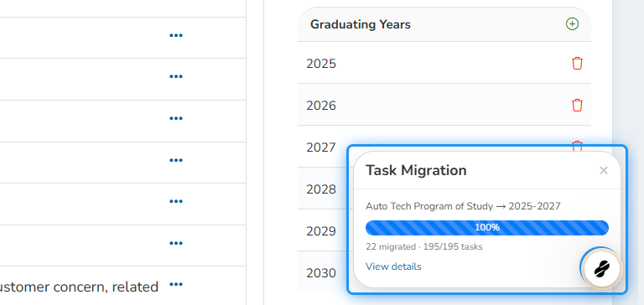The height and width of the screenshot is (305, 644).
Task: Open the floating round assistant icon
Action: [602, 269]
